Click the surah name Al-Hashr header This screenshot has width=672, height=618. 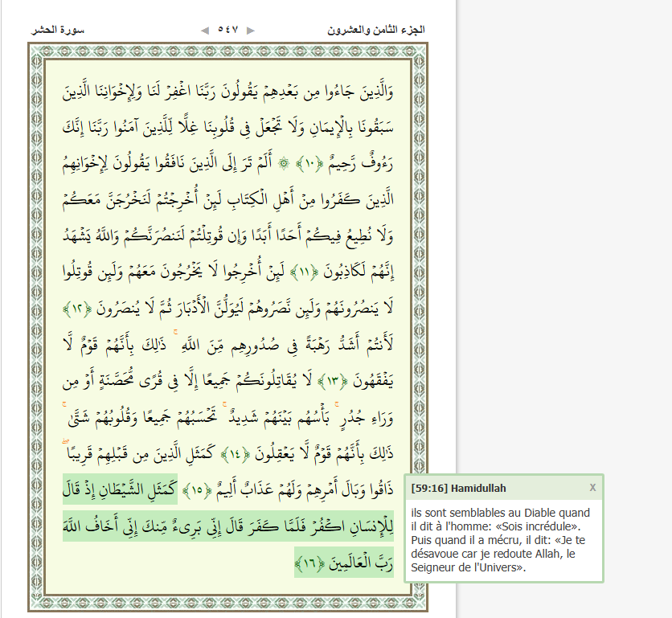click(x=58, y=30)
